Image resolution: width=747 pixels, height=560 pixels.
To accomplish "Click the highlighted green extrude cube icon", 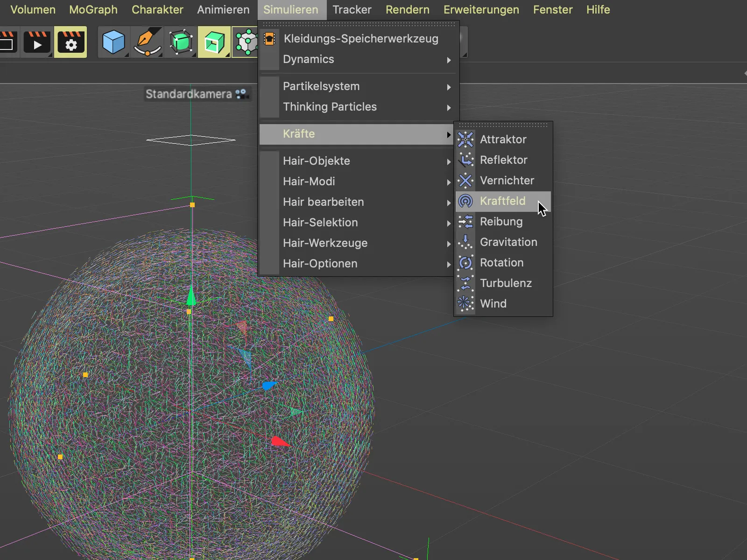I will click(214, 42).
